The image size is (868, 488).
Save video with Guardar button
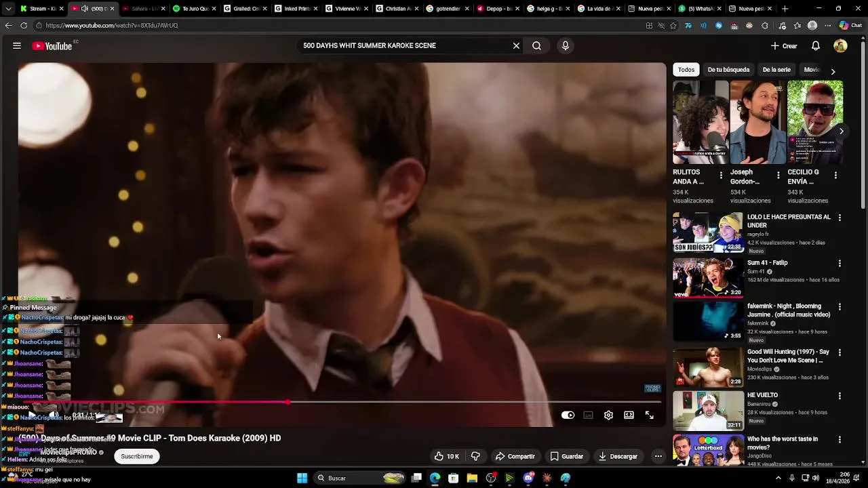(x=566, y=456)
